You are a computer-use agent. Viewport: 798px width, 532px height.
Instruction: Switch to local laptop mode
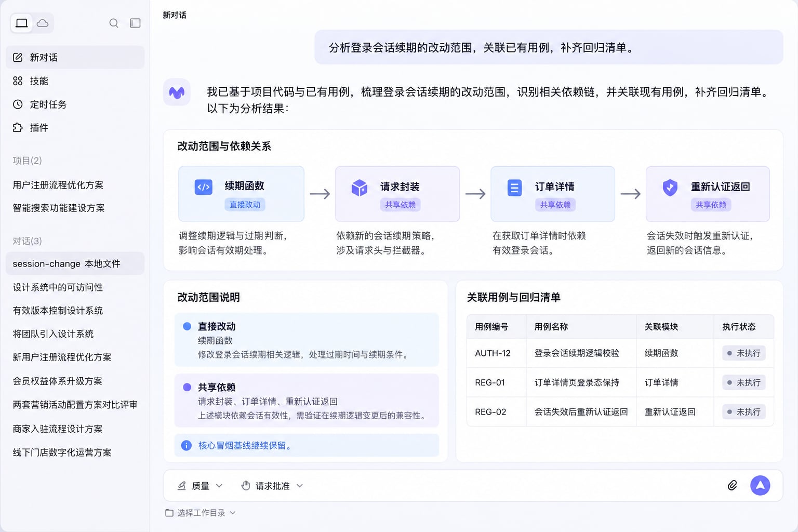click(22, 23)
